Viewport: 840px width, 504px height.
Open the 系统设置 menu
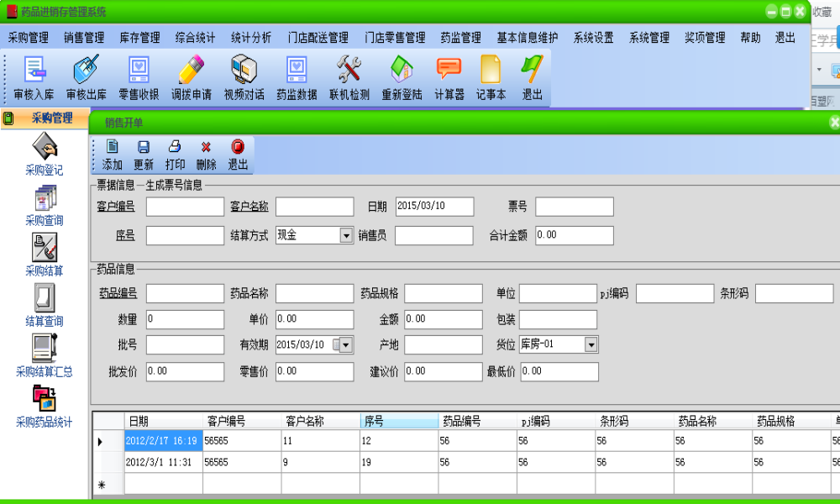click(594, 38)
